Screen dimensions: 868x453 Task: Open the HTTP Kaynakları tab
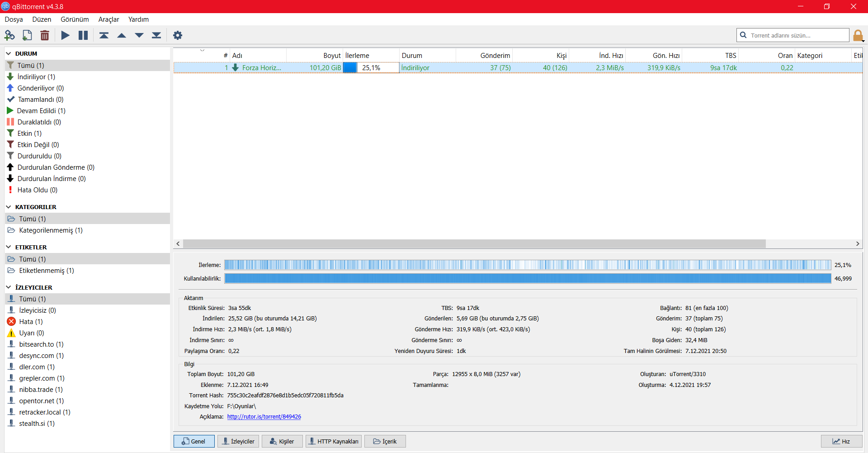coord(334,441)
